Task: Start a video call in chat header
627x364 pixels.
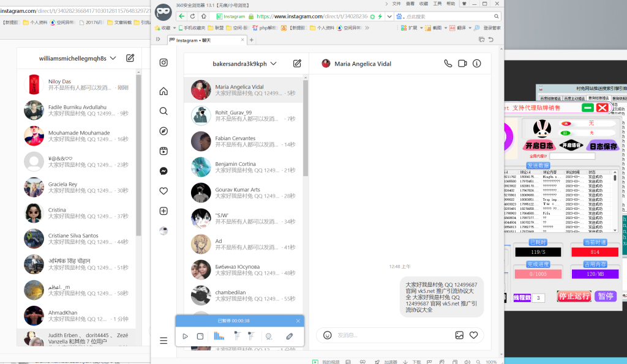Action: point(462,64)
